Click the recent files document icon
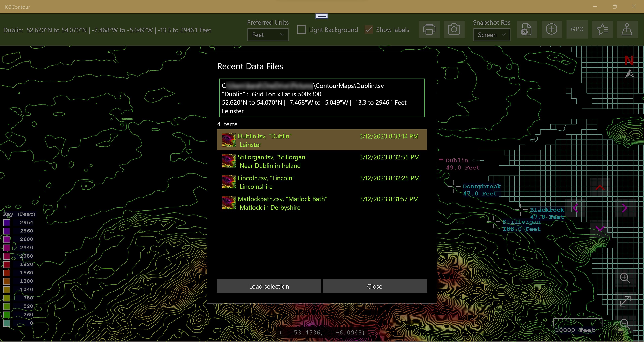 tap(526, 29)
